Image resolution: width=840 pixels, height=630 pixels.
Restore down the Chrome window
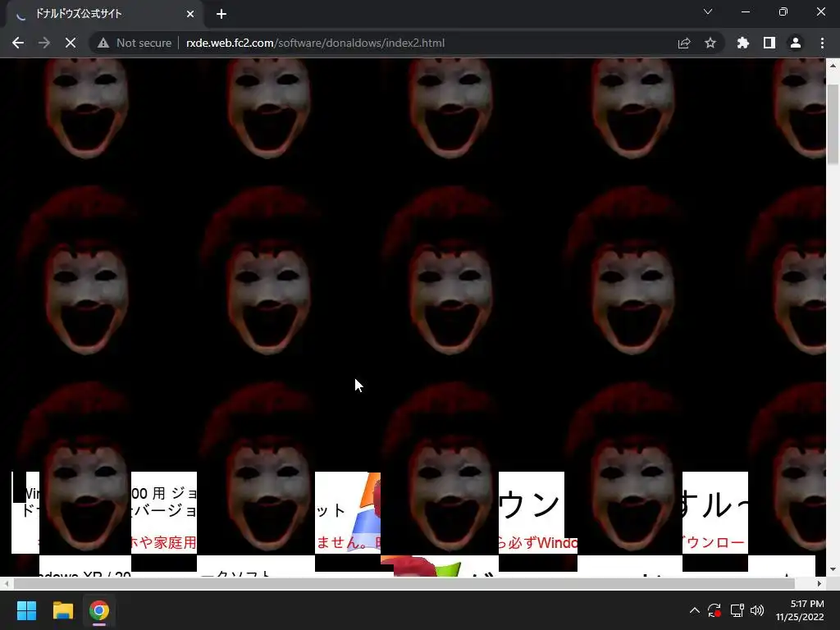click(x=783, y=11)
